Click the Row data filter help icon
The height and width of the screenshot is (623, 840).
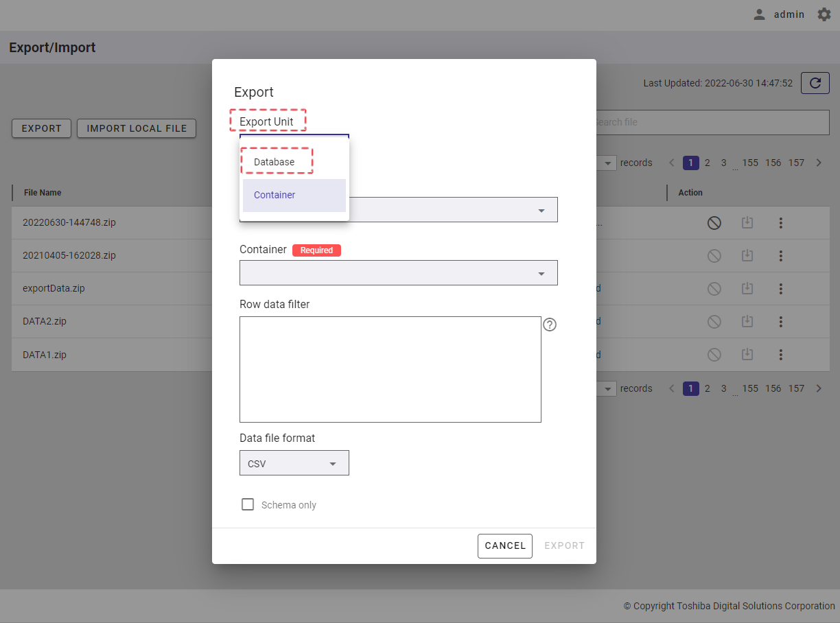pyautogui.click(x=549, y=325)
